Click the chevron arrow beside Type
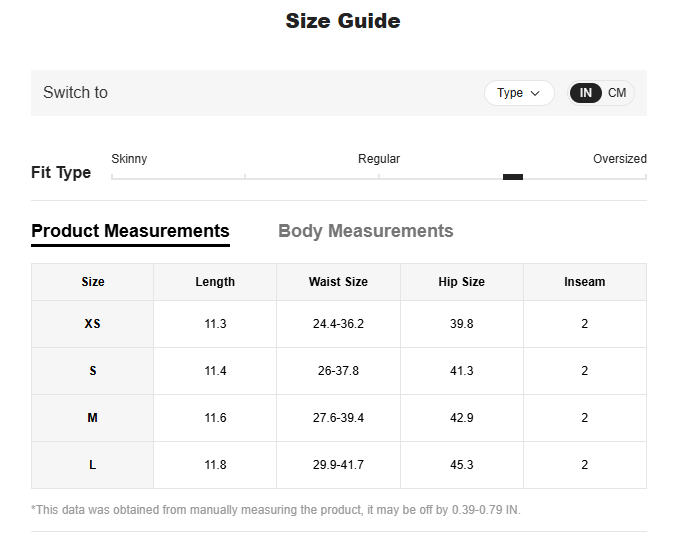The width and height of the screenshot is (673, 552). [536, 93]
